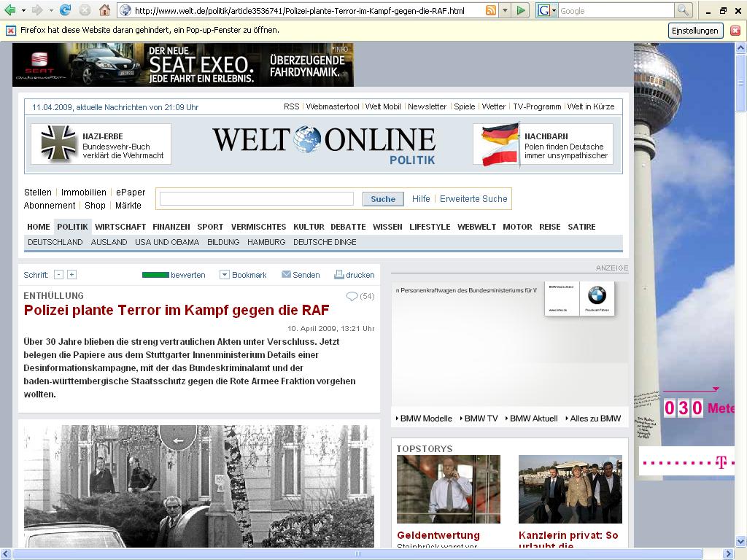747x560 pixels.
Task: Open the Google search engine selector
Action: point(546,10)
